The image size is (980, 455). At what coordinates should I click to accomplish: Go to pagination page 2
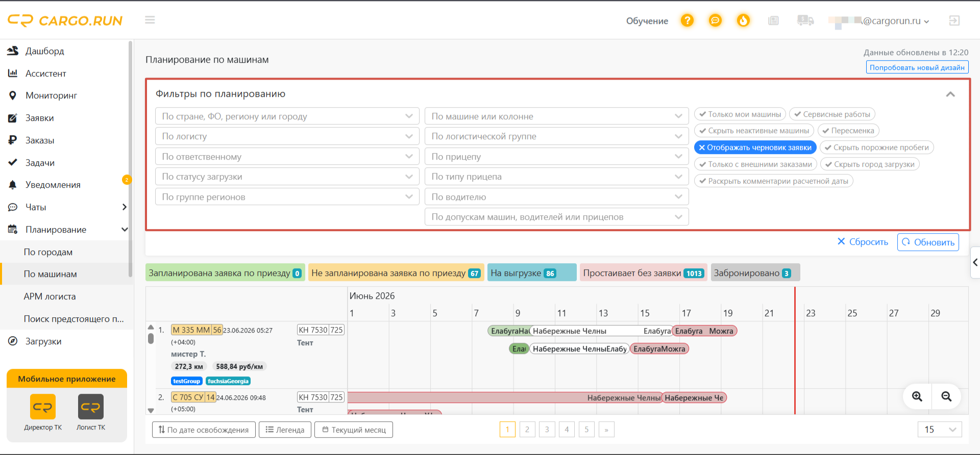click(x=527, y=429)
